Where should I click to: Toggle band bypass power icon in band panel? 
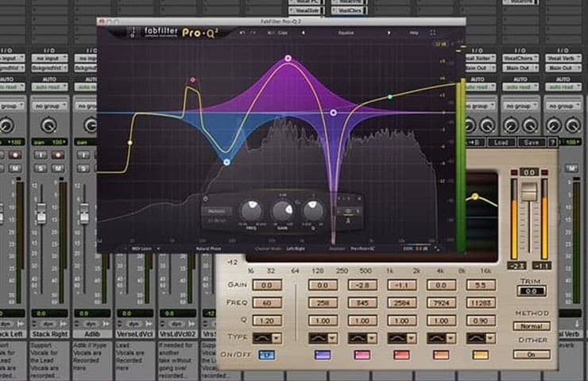[x=206, y=199]
